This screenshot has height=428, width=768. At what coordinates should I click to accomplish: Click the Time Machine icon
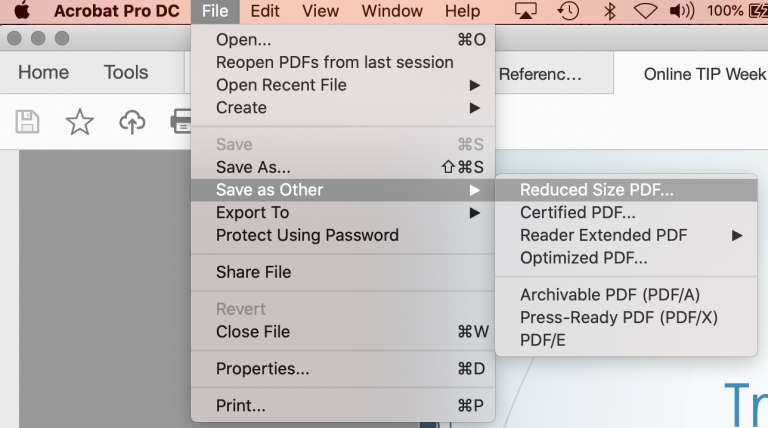click(568, 11)
